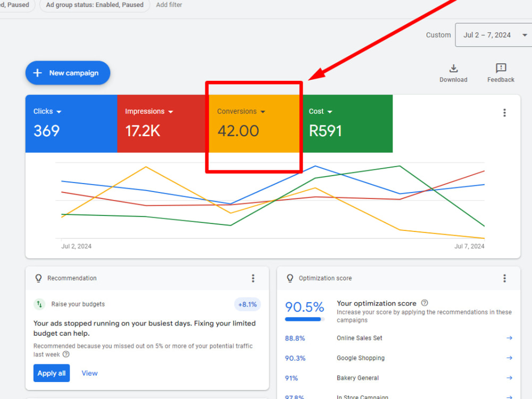Click the 369 clicks value
Viewport: 532px width, 399px height.
pos(46,131)
